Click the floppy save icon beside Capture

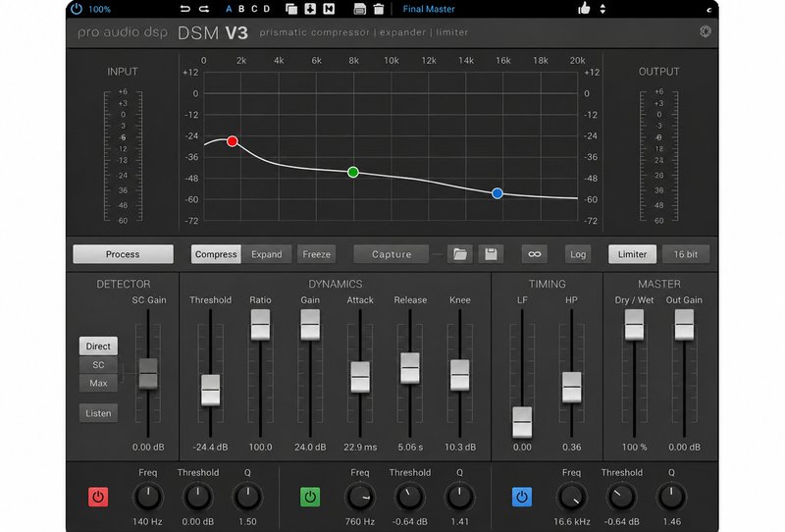[491, 254]
